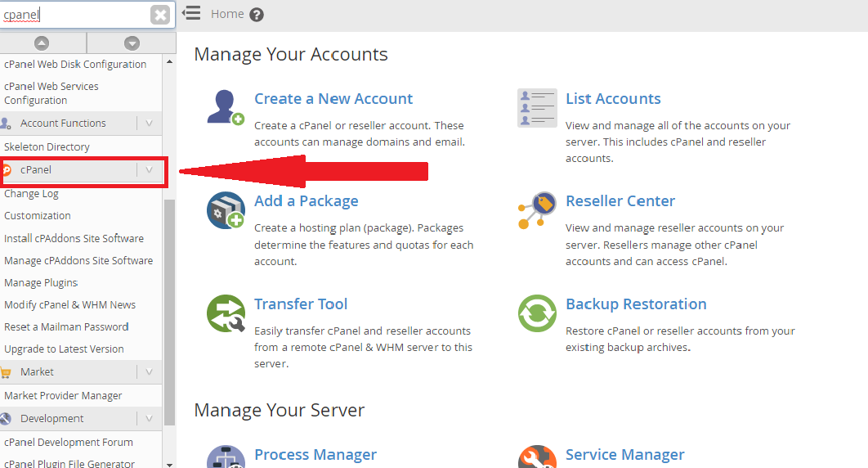Click the sidebar vertical scrollbar

[x=169, y=311]
